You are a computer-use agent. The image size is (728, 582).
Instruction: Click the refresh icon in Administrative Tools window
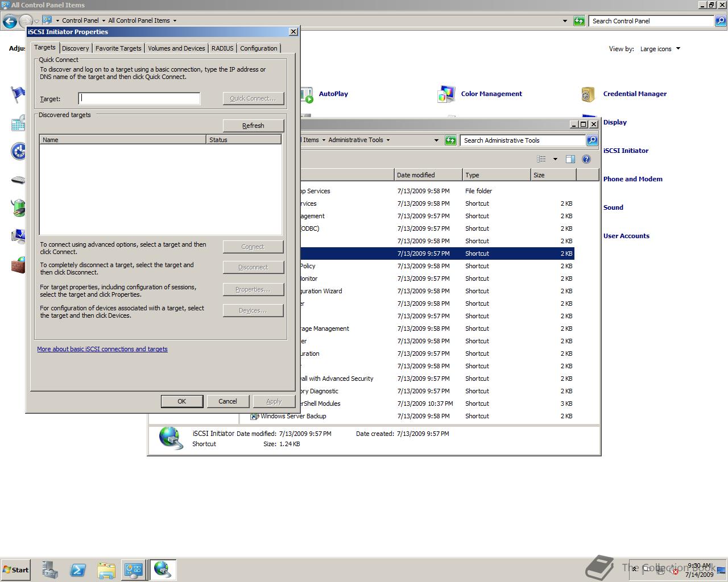click(450, 140)
